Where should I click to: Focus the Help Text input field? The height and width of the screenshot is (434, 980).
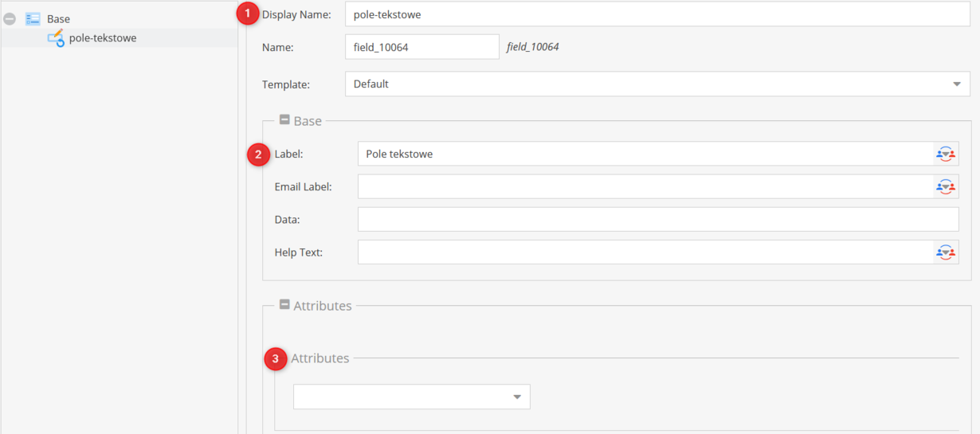[646, 252]
